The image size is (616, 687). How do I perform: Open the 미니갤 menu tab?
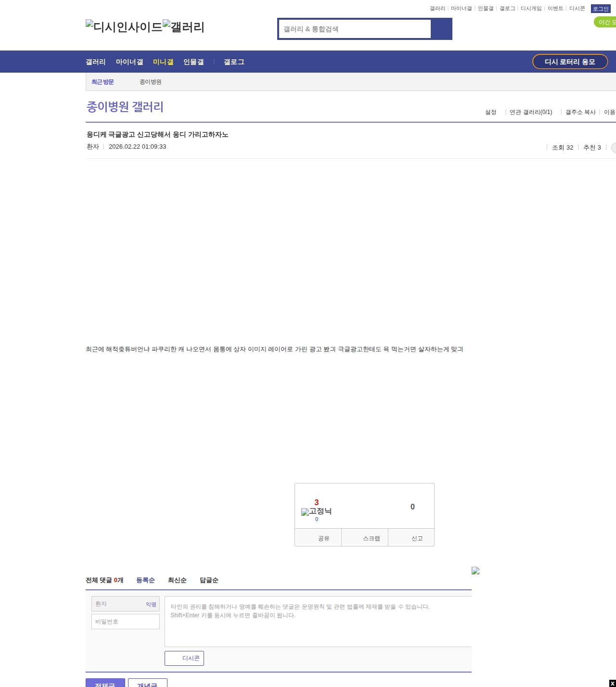[163, 62]
